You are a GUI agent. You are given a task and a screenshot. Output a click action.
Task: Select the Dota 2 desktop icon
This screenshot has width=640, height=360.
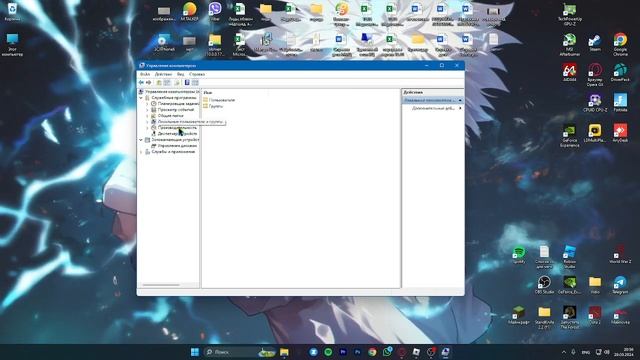pos(595,315)
